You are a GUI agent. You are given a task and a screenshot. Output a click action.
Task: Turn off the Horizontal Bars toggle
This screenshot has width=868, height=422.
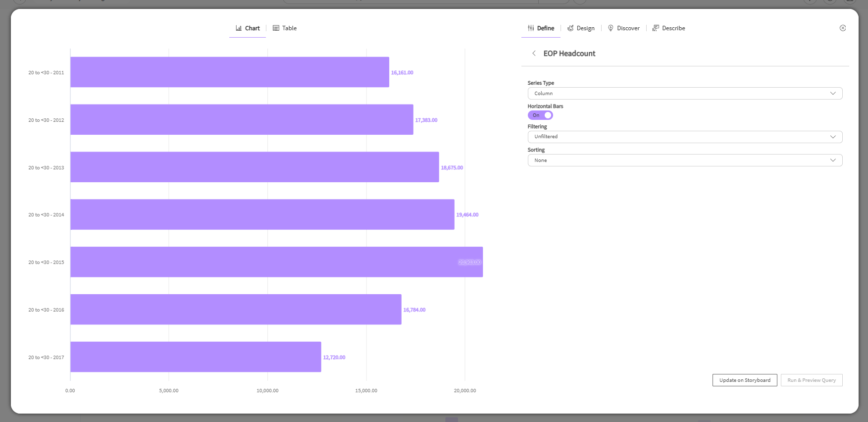(540, 115)
